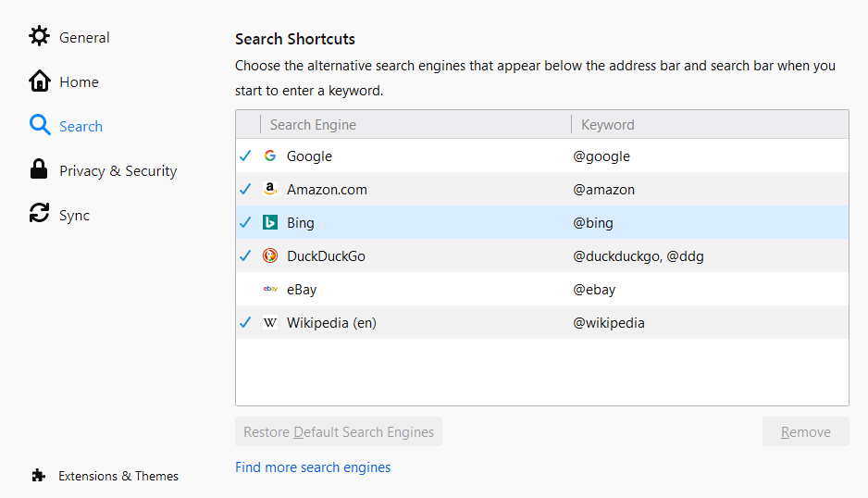Viewport: 868px width, 498px height.
Task: Open Extensions & Themes
Action: point(118,476)
